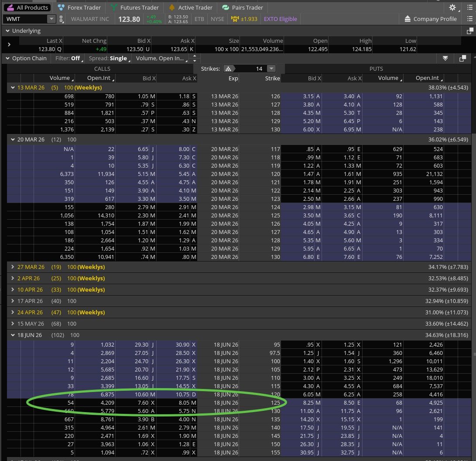
Task: Collapse the Underlying section
Action: tap(7, 31)
